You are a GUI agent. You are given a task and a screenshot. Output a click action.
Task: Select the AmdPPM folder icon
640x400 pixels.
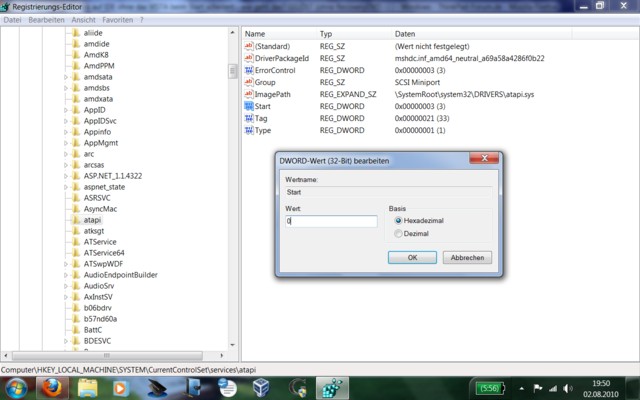click(76, 66)
